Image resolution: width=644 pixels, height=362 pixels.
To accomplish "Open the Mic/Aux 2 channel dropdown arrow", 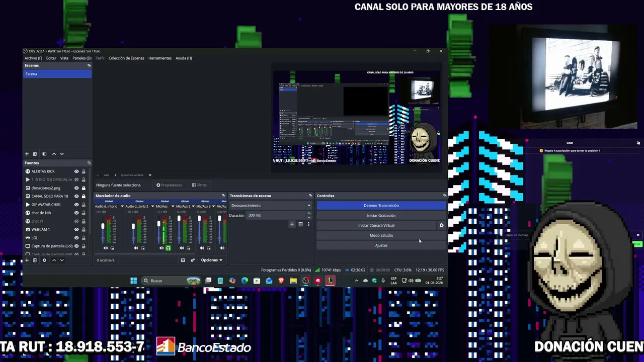I will 193,206.
